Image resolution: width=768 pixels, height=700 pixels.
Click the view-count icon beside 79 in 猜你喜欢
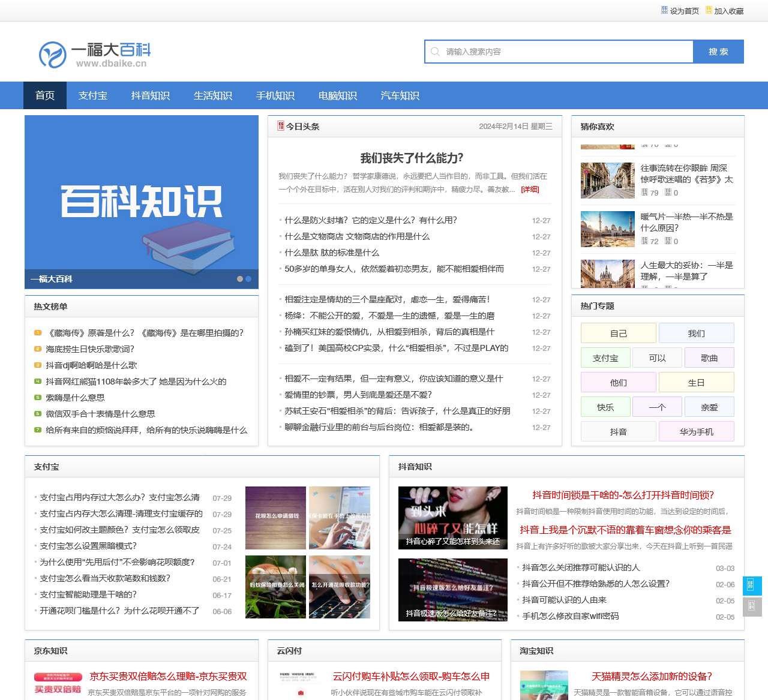point(644,193)
